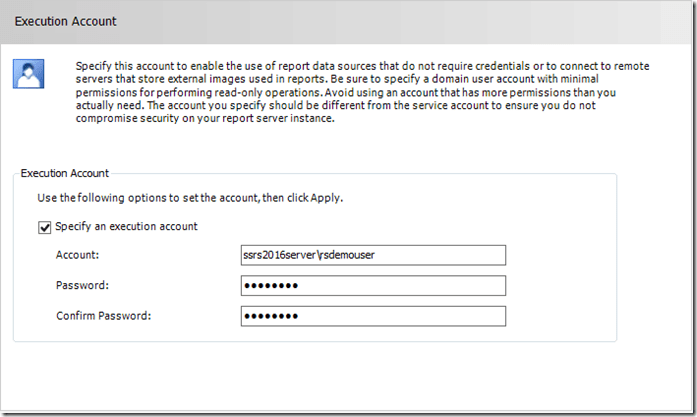The image size is (697, 417).
Task: Click the masked dots in the Password field
Action: (271, 286)
